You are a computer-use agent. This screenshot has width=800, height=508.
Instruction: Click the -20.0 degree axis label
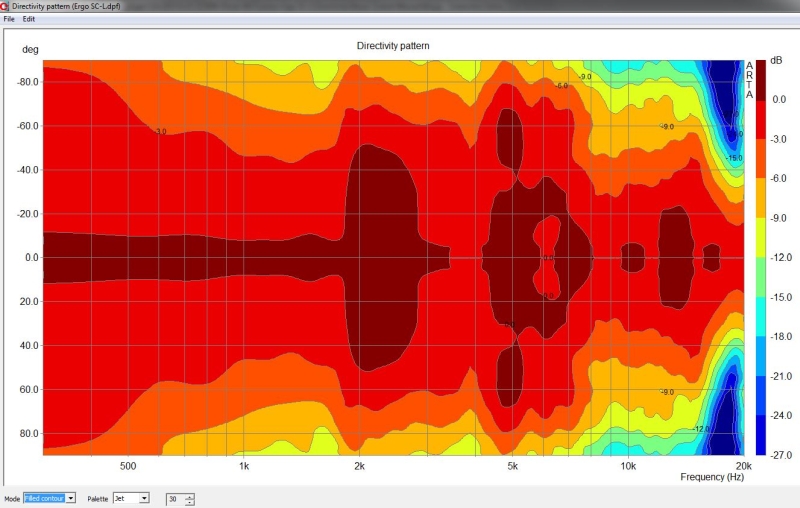coord(28,214)
